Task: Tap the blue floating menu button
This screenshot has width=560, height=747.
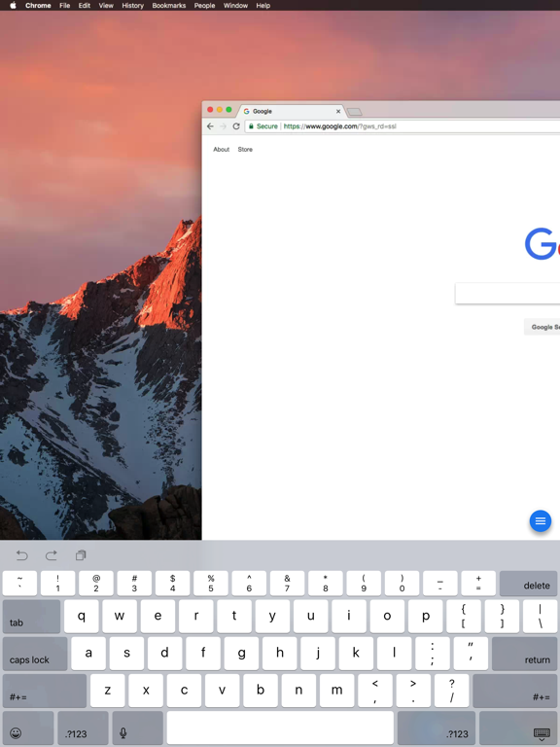Action: point(540,520)
